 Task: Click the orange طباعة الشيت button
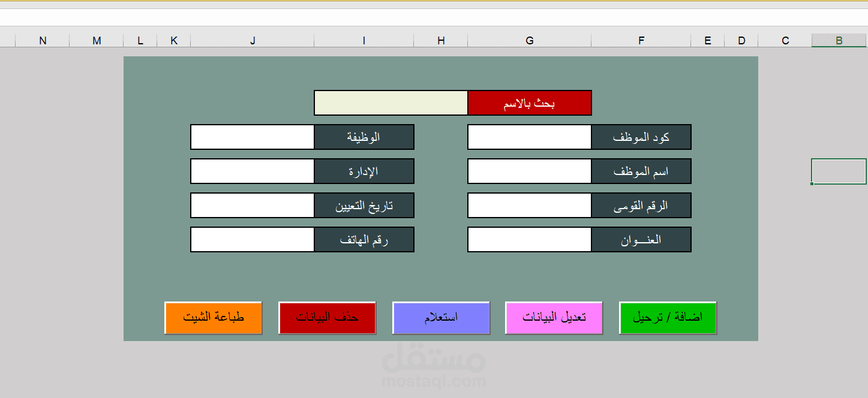coord(214,318)
